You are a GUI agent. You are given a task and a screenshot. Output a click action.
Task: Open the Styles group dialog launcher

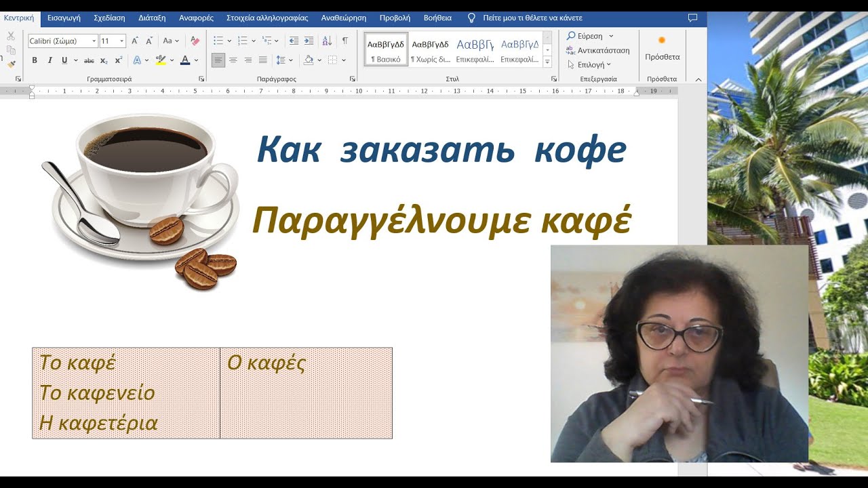pyautogui.click(x=555, y=79)
